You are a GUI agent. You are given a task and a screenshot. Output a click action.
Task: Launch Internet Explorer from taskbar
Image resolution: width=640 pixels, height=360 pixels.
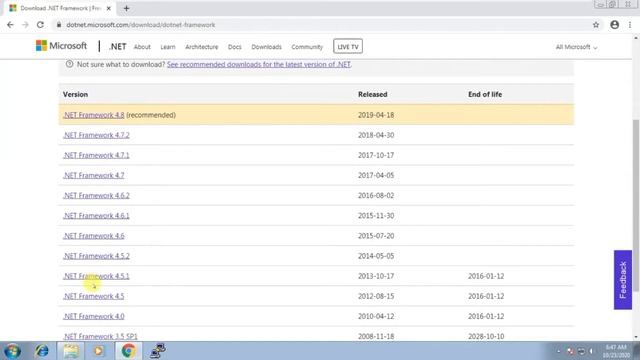pyautogui.click(x=42, y=351)
